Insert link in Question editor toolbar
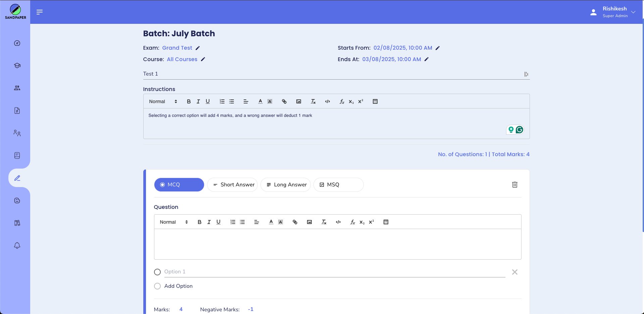The image size is (644, 314). tap(295, 222)
